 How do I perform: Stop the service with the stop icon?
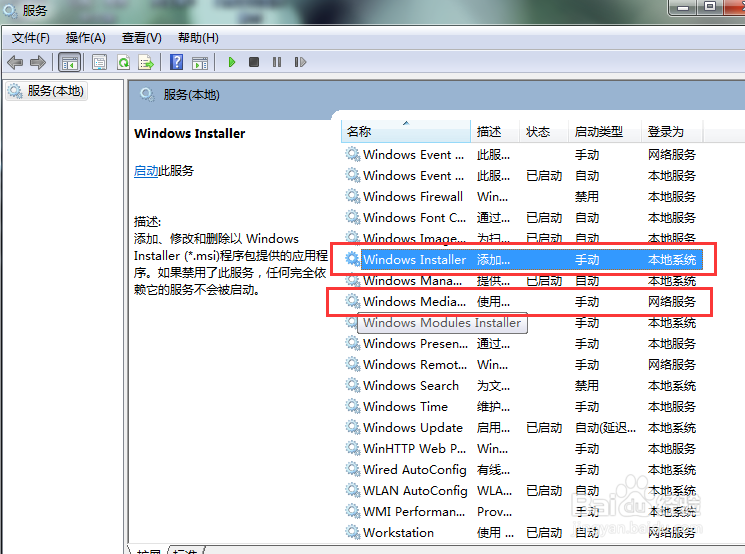(x=254, y=62)
